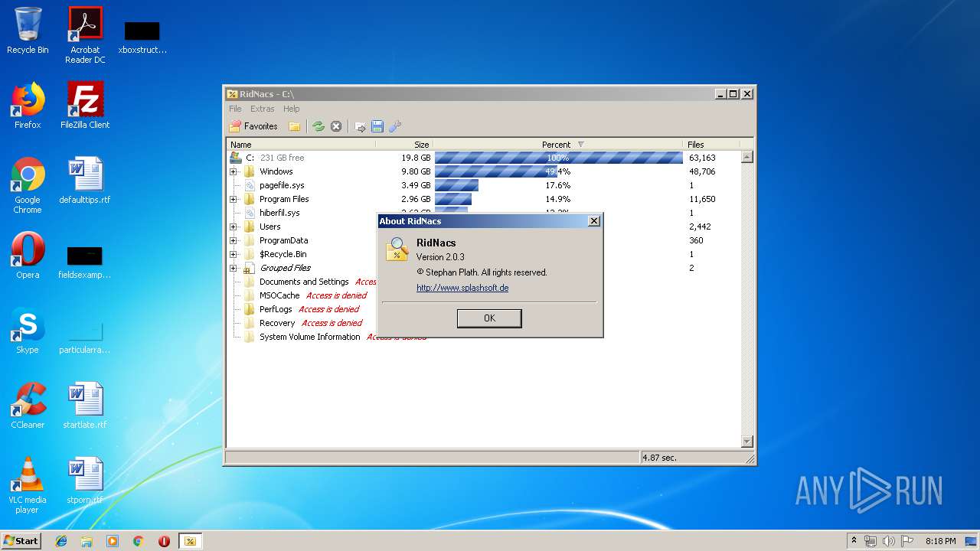This screenshot has width=980, height=551.
Task: Click the RidNacs magnifier logo in dialog
Action: [x=397, y=249]
